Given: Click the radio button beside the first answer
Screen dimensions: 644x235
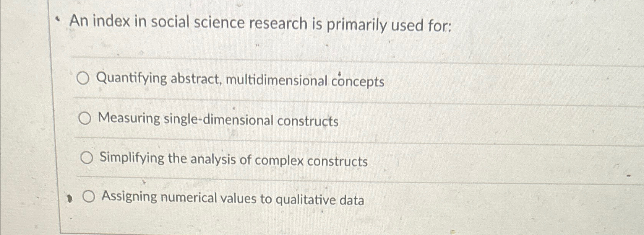Looking at the screenshot, I should coord(85,79).
